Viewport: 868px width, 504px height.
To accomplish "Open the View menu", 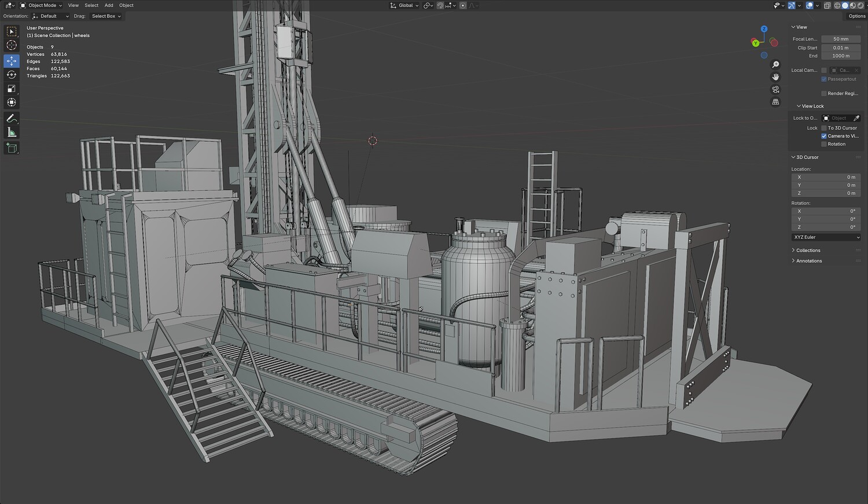I will pos(73,5).
